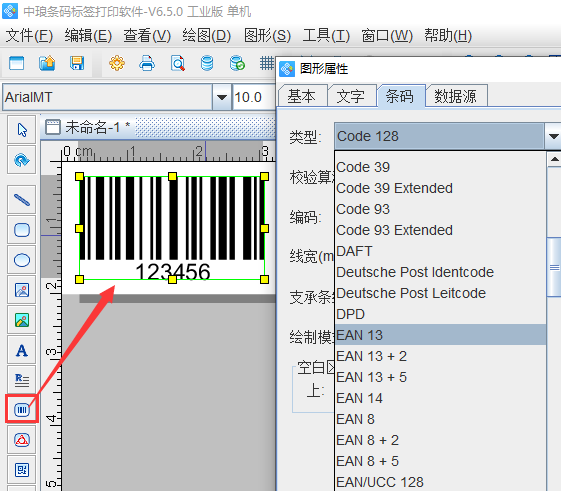Open the 图形(S) menu

click(267, 36)
